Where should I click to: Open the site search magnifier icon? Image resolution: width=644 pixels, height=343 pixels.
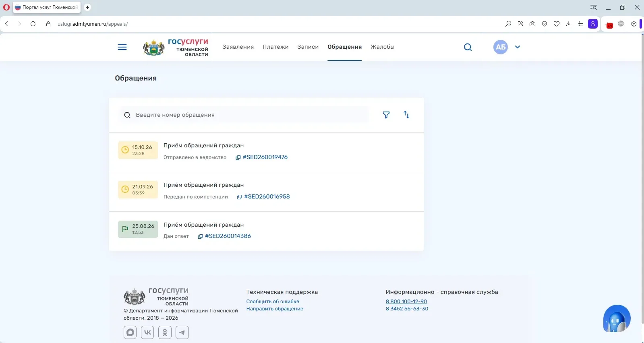pyautogui.click(x=468, y=47)
